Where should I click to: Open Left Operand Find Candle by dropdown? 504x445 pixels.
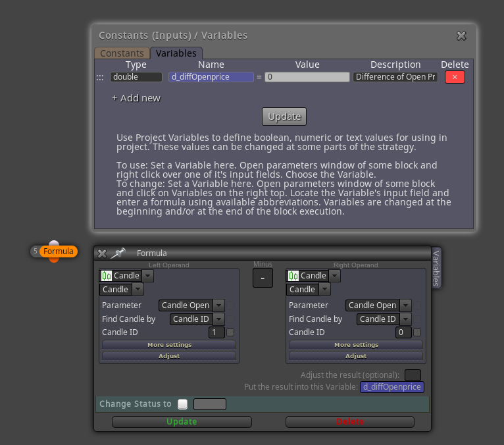[219, 319]
